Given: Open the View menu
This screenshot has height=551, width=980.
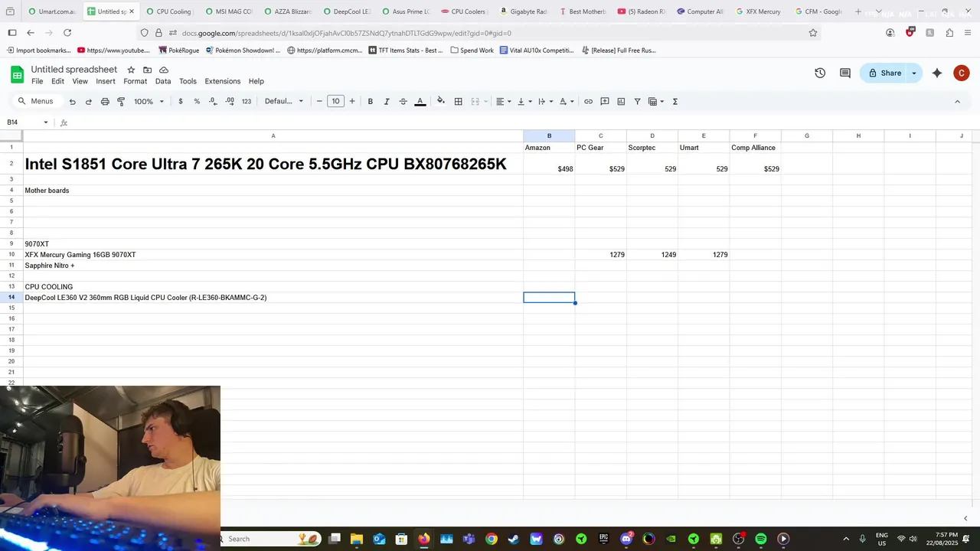Looking at the screenshot, I should [80, 81].
